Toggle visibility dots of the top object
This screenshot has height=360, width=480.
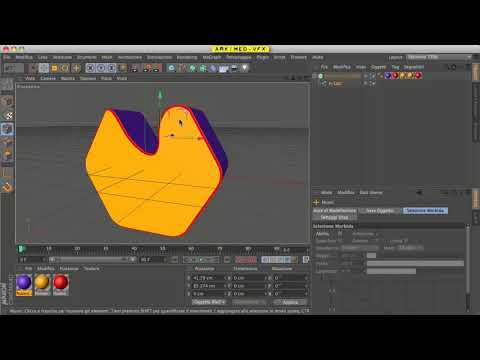click(x=366, y=76)
